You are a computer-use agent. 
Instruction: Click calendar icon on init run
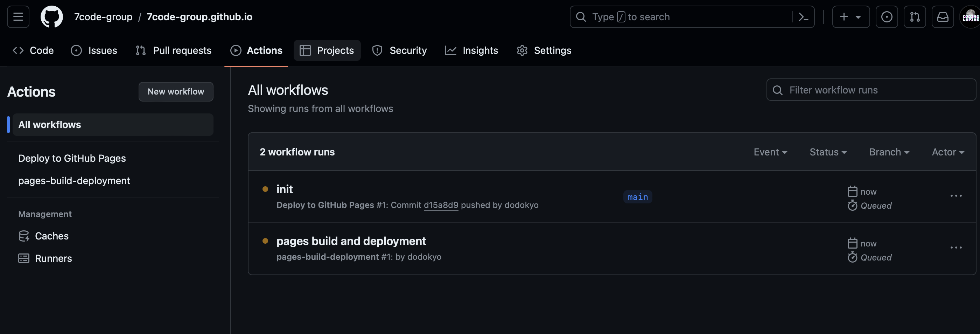[x=852, y=192]
